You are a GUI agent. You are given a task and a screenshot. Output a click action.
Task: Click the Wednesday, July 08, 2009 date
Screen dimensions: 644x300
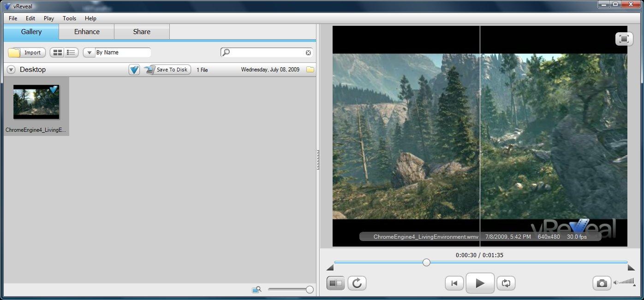[270, 70]
